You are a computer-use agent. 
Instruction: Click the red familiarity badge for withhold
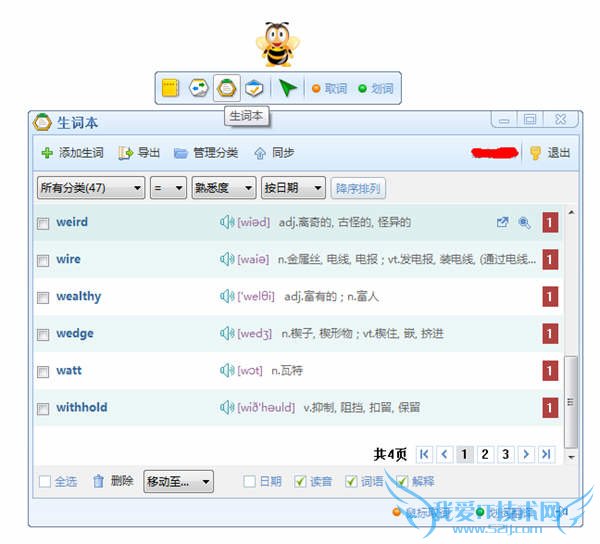click(550, 408)
